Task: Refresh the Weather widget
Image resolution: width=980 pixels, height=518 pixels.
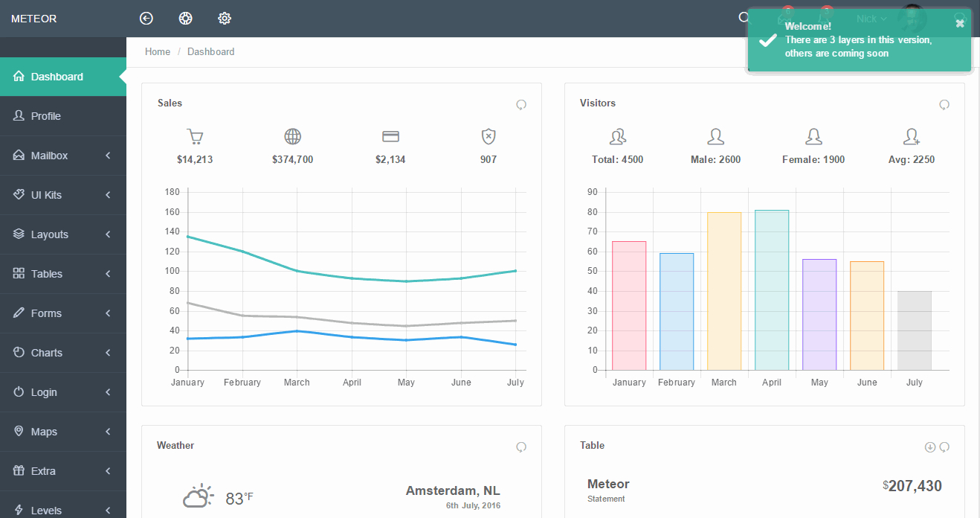Action: click(x=520, y=447)
